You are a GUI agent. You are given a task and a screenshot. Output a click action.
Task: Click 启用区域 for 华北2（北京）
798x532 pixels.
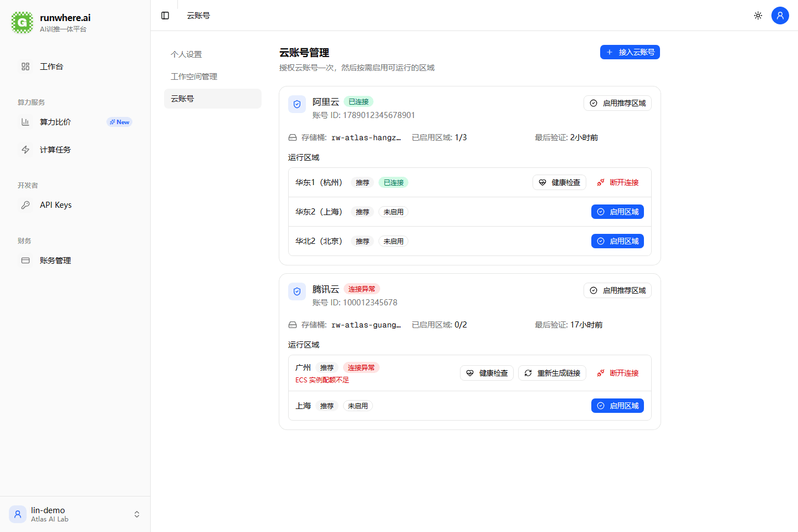[x=617, y=241]
